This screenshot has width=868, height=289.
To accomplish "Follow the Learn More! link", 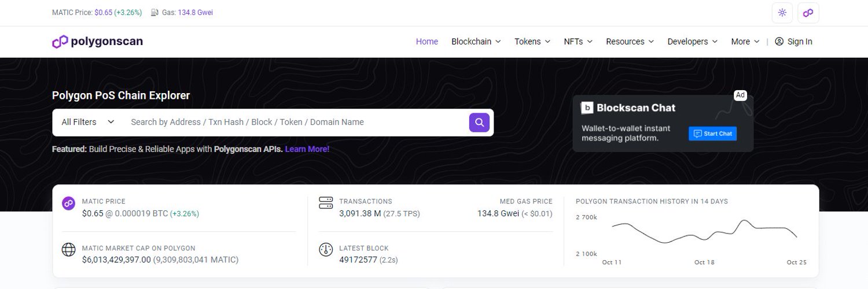I will 307,149.
